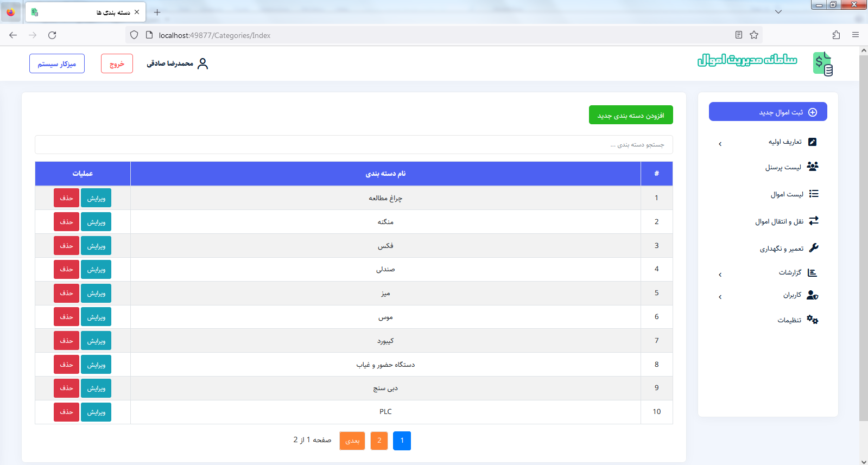Expand the گزارشات submenu chevron

720,275
